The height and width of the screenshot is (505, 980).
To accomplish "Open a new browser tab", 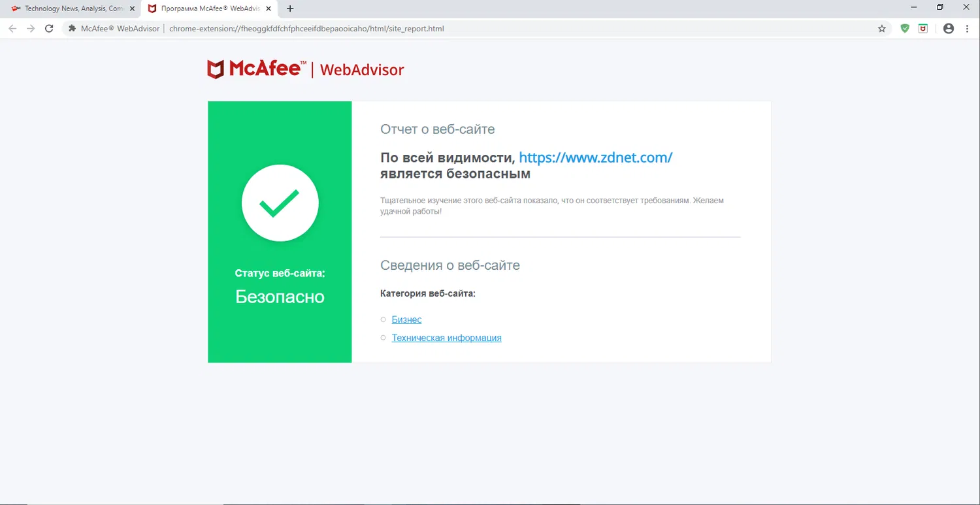I will (x=290, y=8).
